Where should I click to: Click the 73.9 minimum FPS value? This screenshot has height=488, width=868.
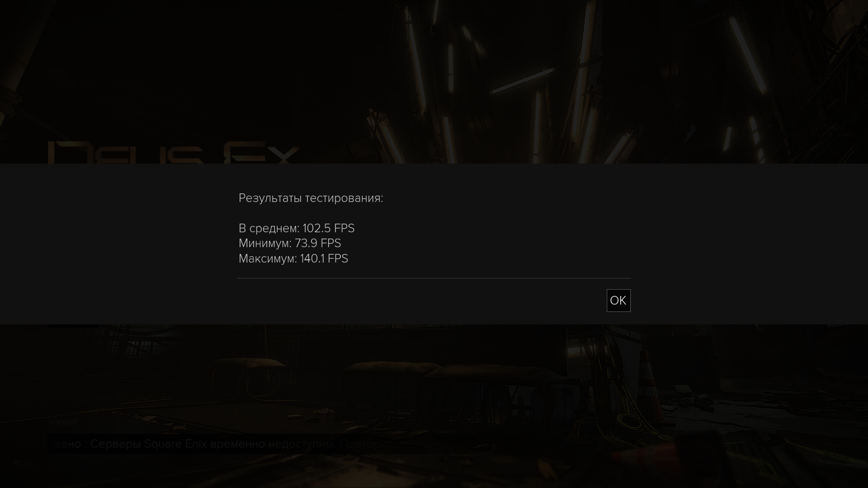(306, 243)
